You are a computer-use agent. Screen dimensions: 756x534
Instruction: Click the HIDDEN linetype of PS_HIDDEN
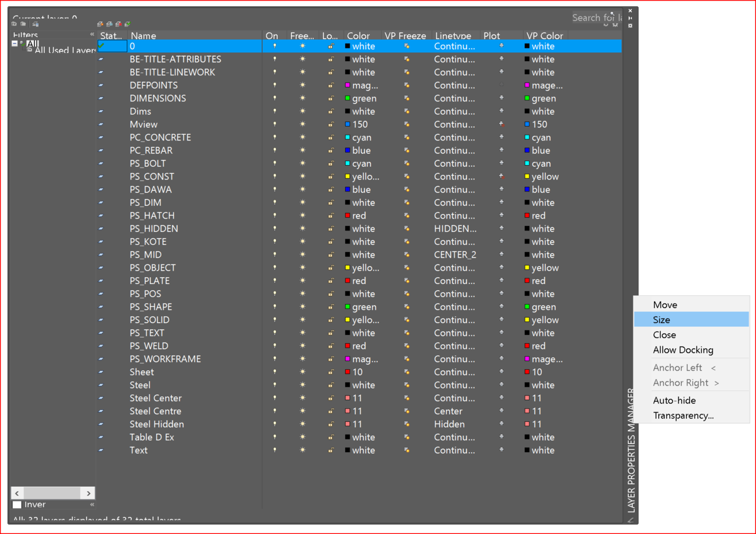point(455,229)
